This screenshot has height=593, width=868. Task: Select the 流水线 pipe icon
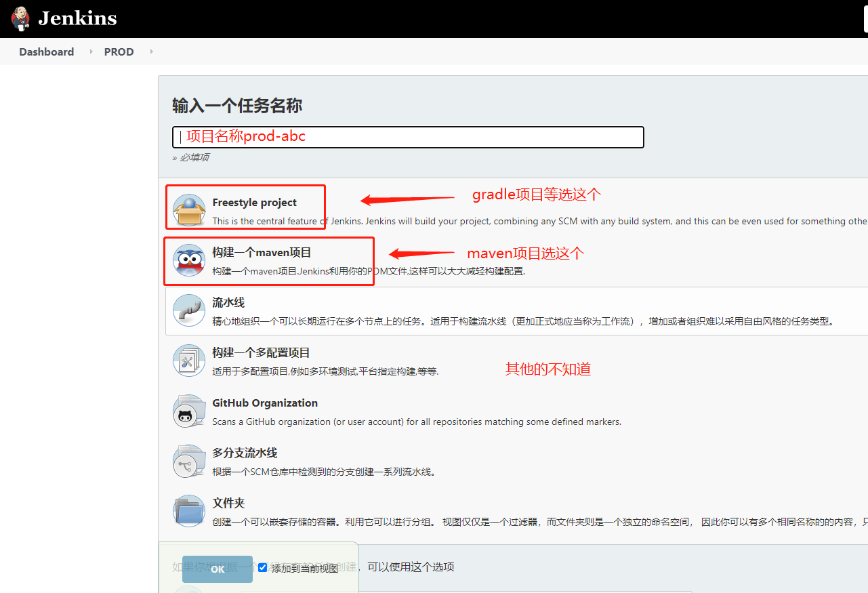coord(188,310)
